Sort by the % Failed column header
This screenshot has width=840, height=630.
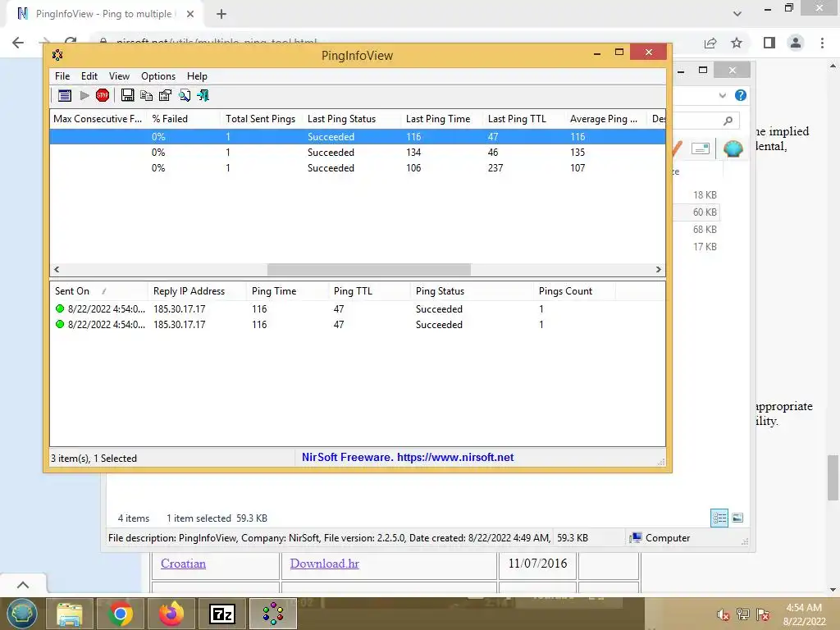click(x=184, y=119)
